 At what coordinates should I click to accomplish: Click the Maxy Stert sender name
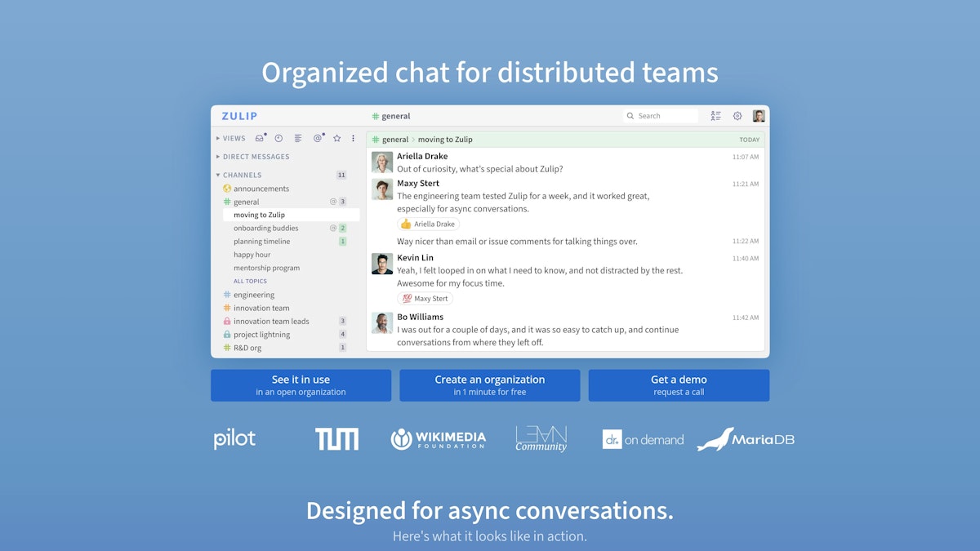(x=418, y=184)
